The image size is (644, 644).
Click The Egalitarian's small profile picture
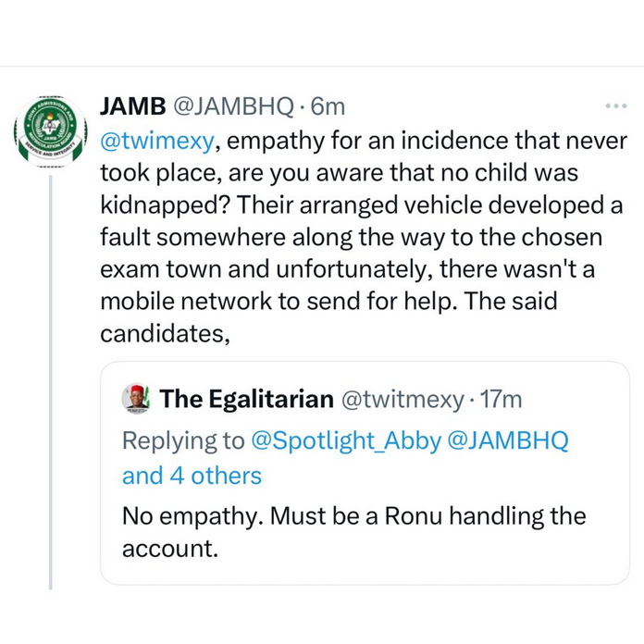coord(137,399)
